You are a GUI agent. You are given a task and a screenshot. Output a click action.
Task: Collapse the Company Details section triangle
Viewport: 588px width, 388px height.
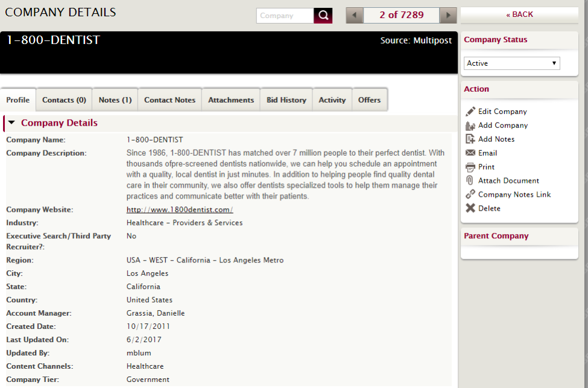[11, 122]
